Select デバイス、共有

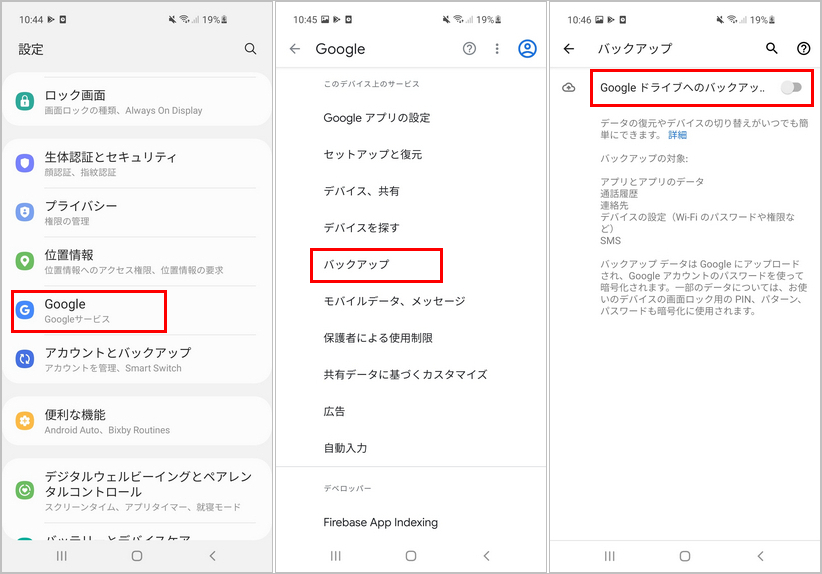click(x=411, y=191)
